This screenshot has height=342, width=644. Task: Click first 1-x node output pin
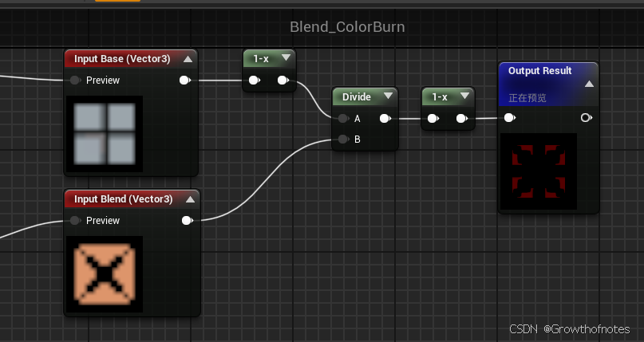point(283,80)
